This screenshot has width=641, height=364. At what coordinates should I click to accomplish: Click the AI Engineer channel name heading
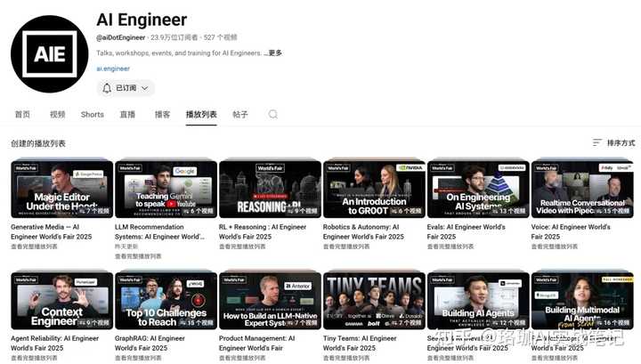[x=142, y=20]
